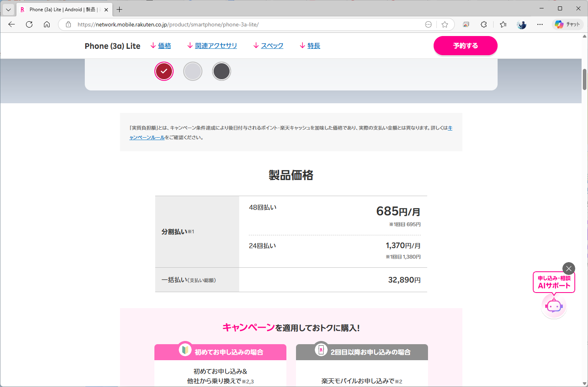The height and width of the screenshot is (387, 588).
Task: Click the ※1回目 1,380円 note
Action: 403,257
